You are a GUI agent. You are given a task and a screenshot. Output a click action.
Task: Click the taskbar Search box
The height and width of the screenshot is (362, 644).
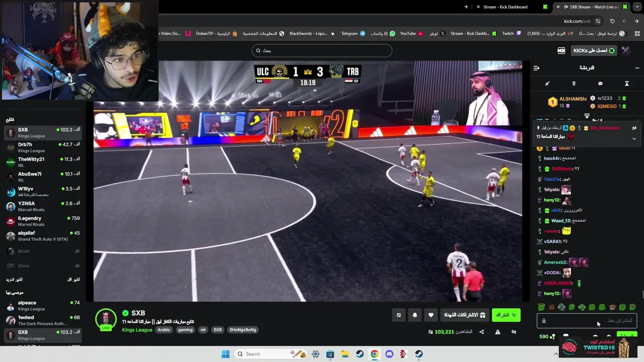pos(271,354)
